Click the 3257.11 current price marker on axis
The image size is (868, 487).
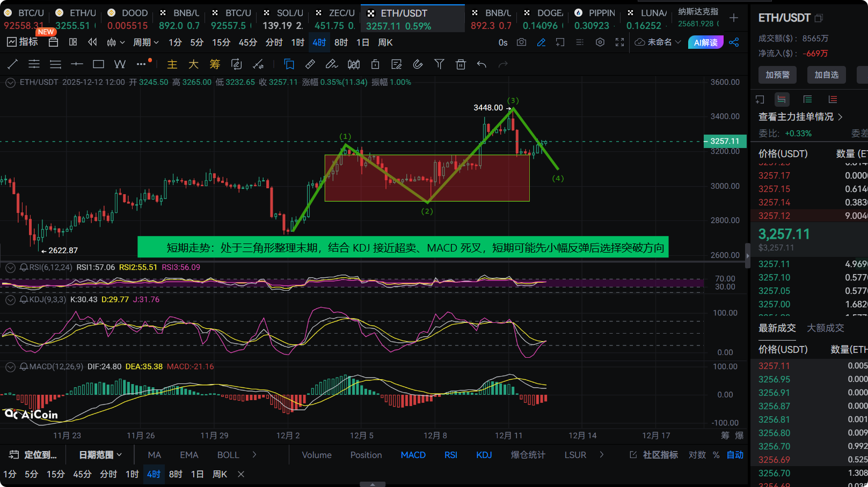click(x=725, y=141)
